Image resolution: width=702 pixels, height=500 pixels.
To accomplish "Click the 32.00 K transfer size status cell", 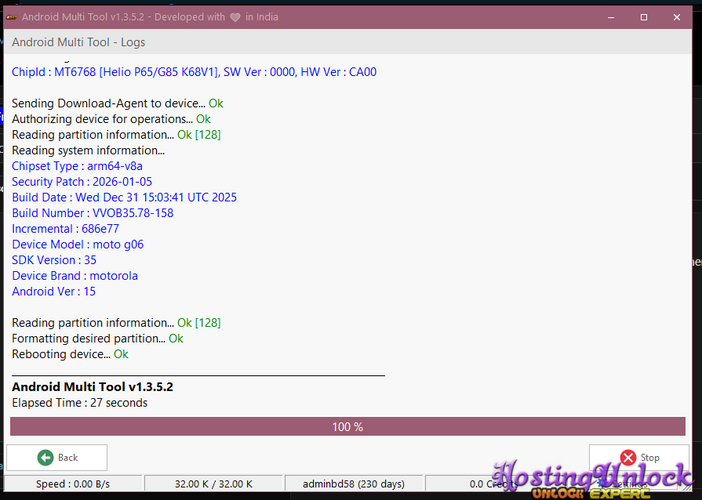I will pyautogui.click(x=214, y=484).
